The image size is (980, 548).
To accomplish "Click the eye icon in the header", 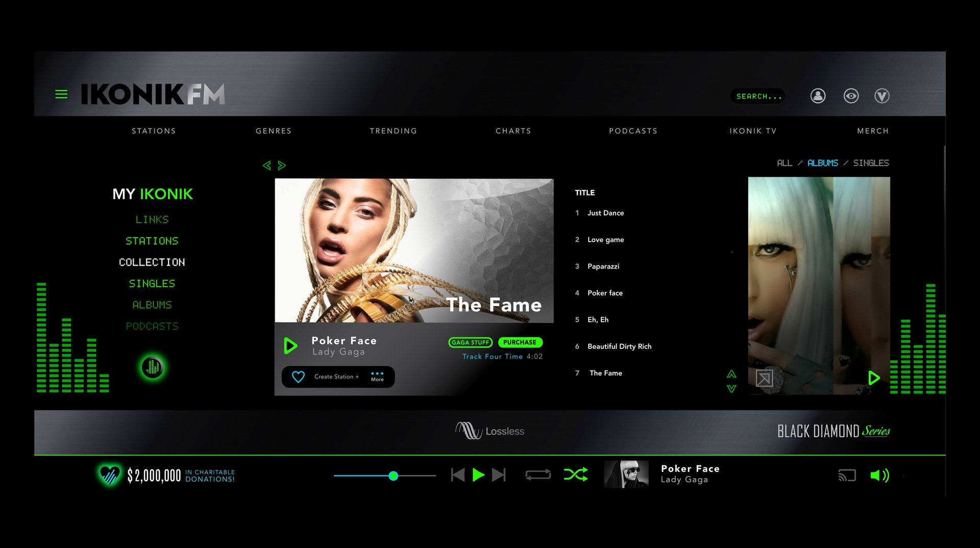I will click(x=851, y=96).
